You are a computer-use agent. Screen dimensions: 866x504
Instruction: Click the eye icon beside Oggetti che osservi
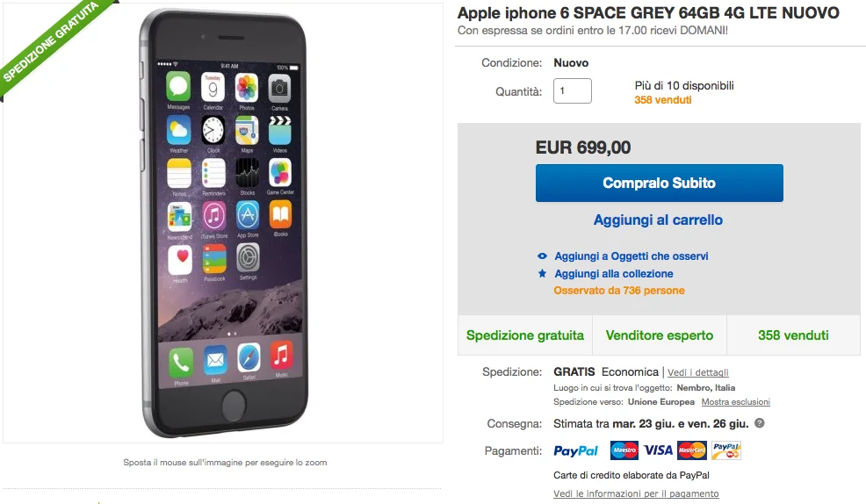tap(543, 256)
